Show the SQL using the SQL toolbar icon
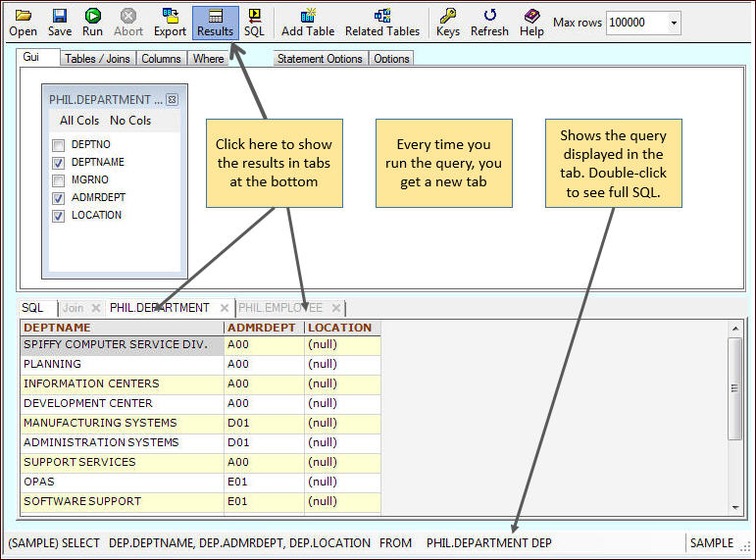 254,24
